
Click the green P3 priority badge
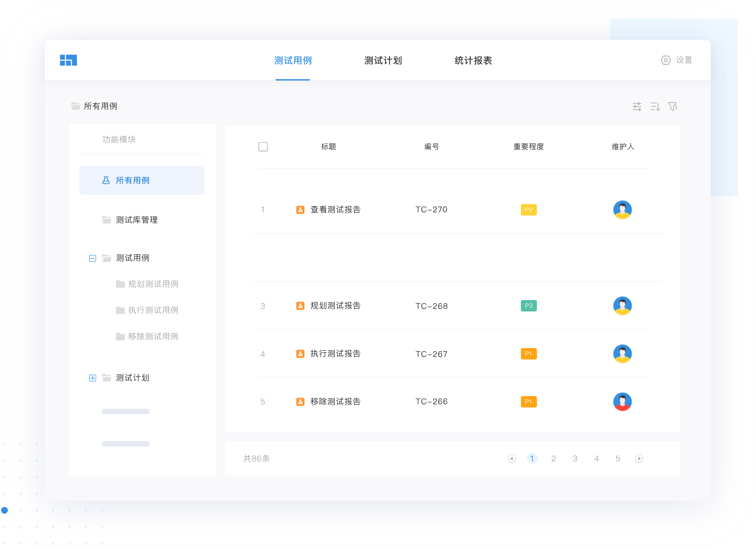(x=529, y=306)
